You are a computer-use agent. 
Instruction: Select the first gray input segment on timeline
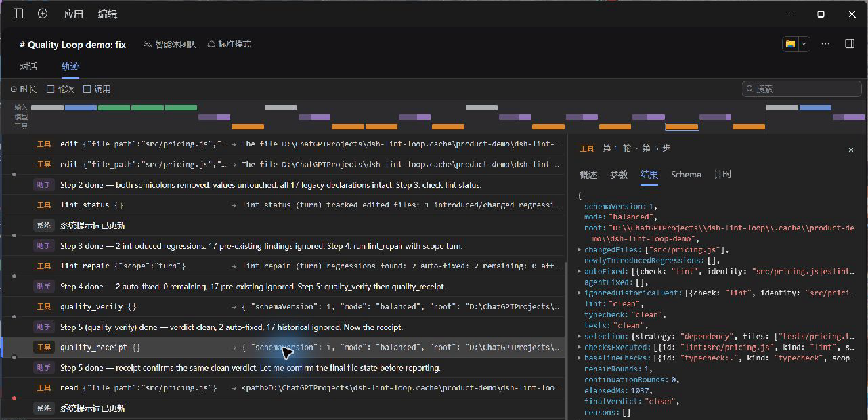pyautogui.click(x=47, y=108)
